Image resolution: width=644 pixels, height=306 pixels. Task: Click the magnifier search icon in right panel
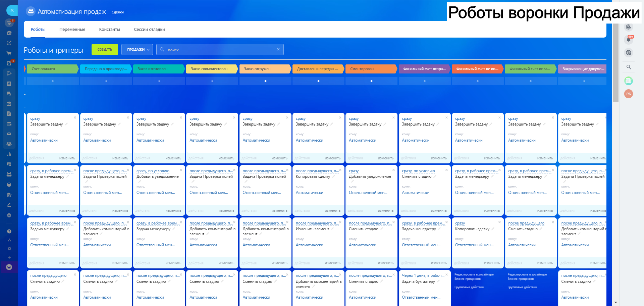[x=629, y=67]
